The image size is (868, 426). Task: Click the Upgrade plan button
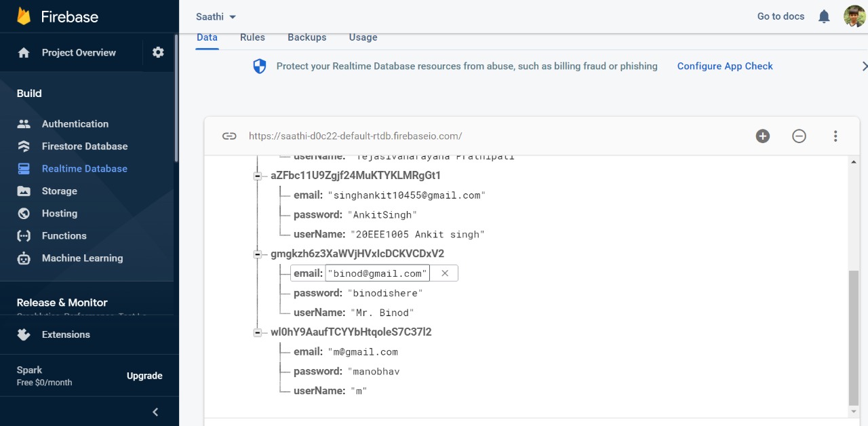pos(144,376)
